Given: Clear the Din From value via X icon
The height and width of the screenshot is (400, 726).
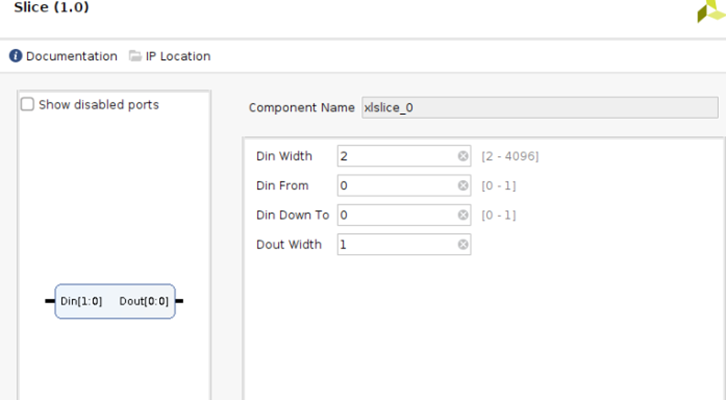Looking at the screenshot, I should (x=463, y=186).
